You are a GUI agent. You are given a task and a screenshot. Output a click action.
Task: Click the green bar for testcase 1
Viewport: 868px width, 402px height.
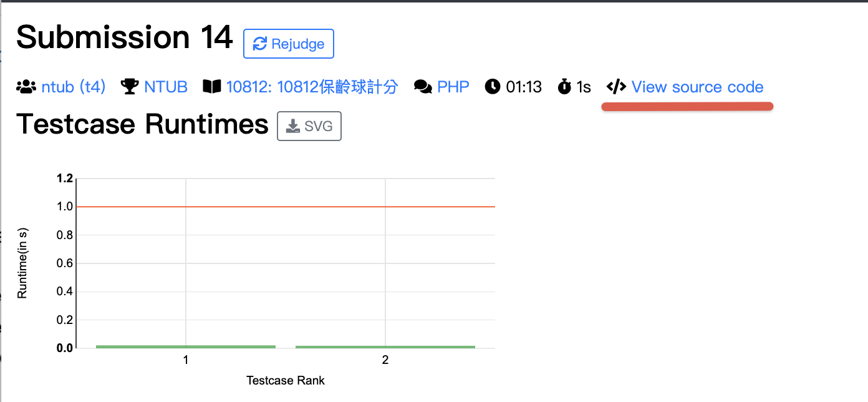[186, 346]
